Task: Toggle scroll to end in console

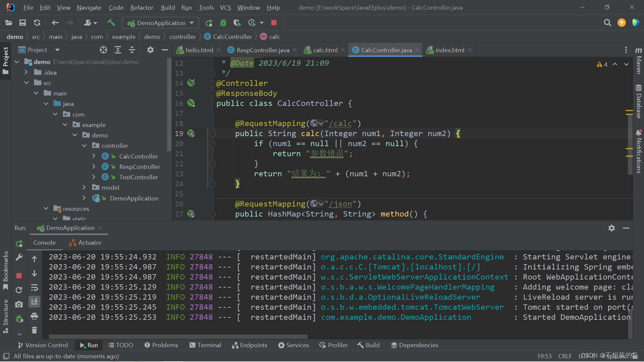Action: pos(34,302)
